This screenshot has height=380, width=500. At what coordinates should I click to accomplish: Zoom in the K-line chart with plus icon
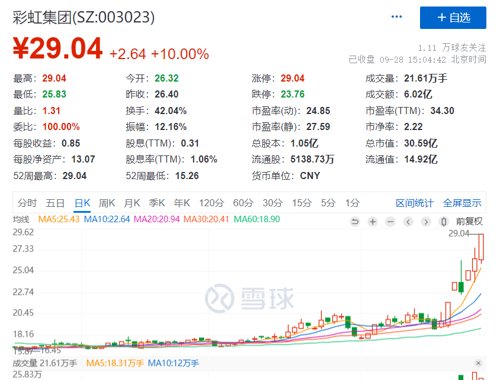coord(373,222)
